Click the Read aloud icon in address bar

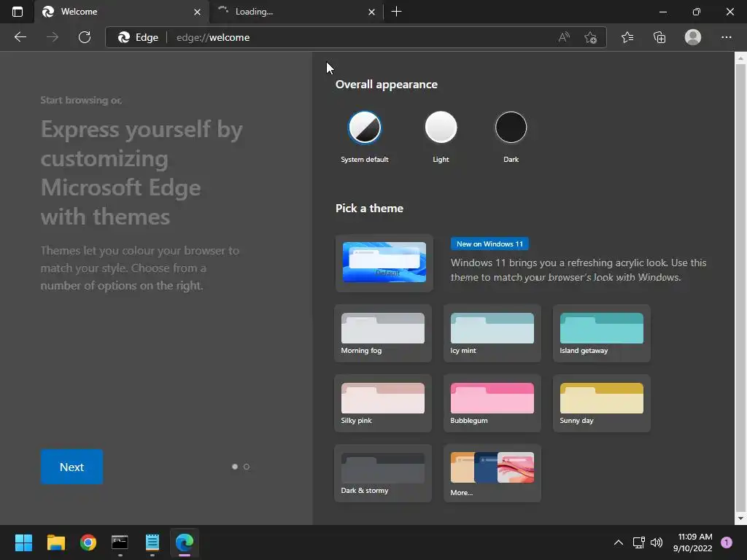pyautogui.click(x=564, y=37)
